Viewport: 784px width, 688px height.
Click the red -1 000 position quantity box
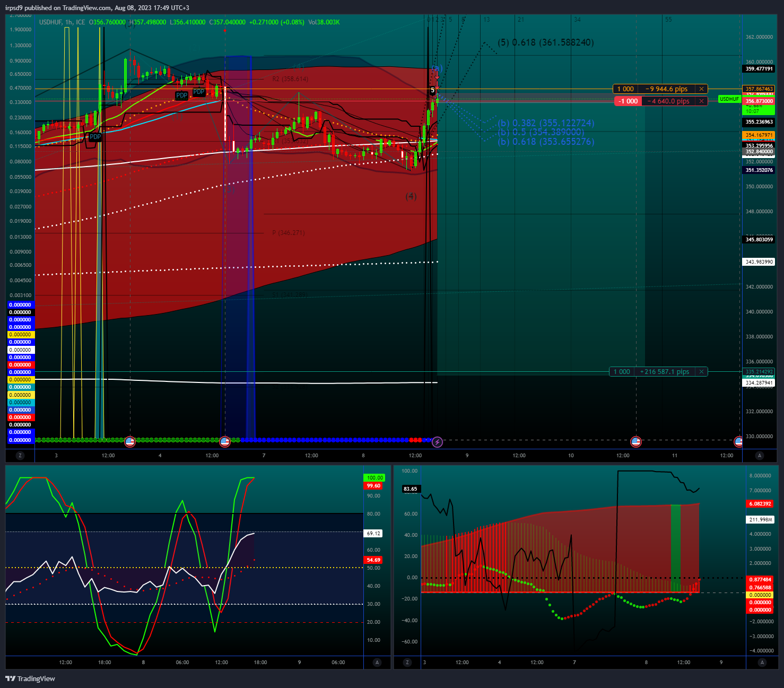[x=629, y=101]
